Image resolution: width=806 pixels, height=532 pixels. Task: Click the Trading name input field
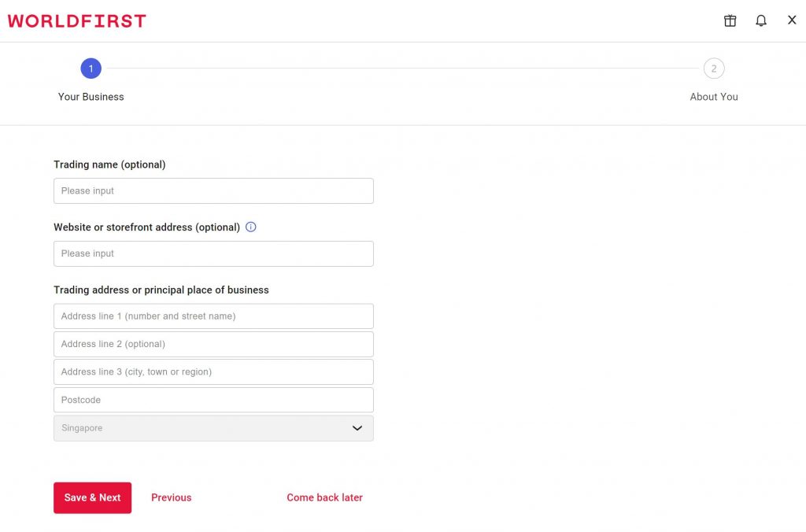point(213,190)
